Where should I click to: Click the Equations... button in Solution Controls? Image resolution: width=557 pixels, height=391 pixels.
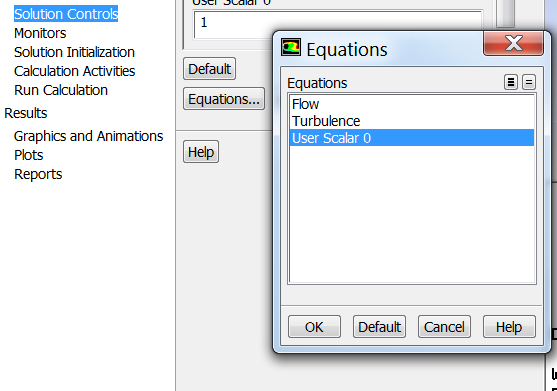point(224,99)
